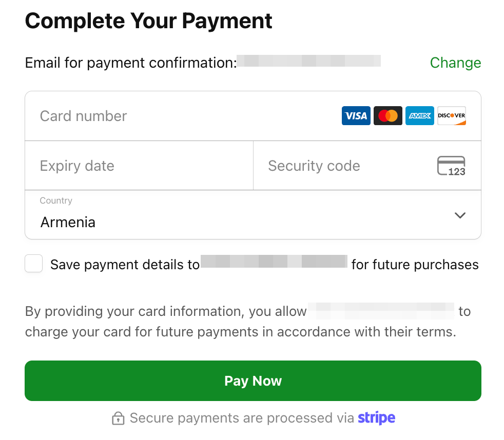Click the 'for future purchases' label text

pyautogui.click(x=415, y=265)
